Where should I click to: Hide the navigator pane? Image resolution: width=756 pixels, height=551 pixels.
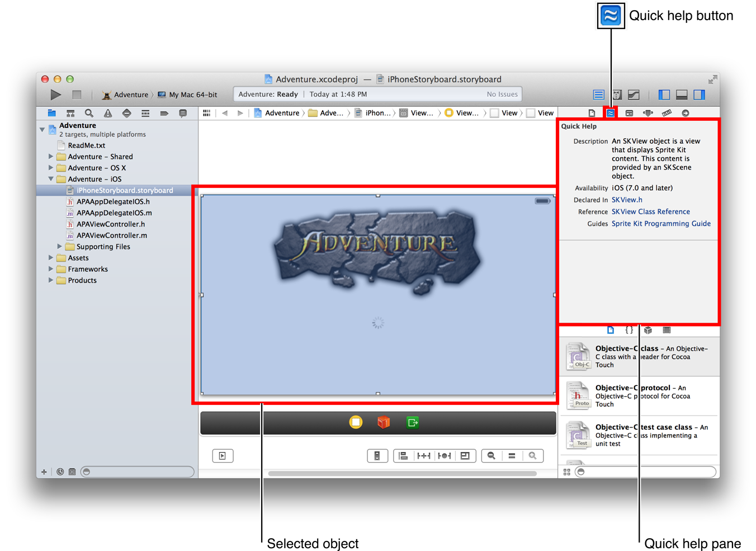point(664,95)
